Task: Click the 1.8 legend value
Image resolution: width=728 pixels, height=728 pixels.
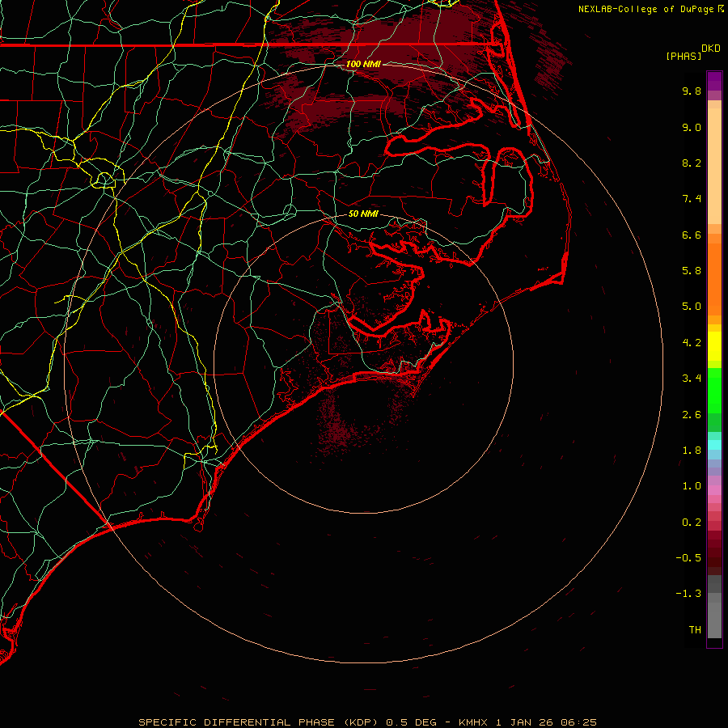Action: pyautogui.click(x=692, y=451)
